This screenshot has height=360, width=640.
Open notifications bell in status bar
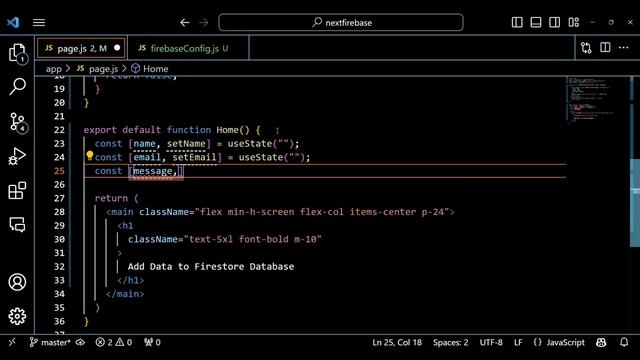624,342
